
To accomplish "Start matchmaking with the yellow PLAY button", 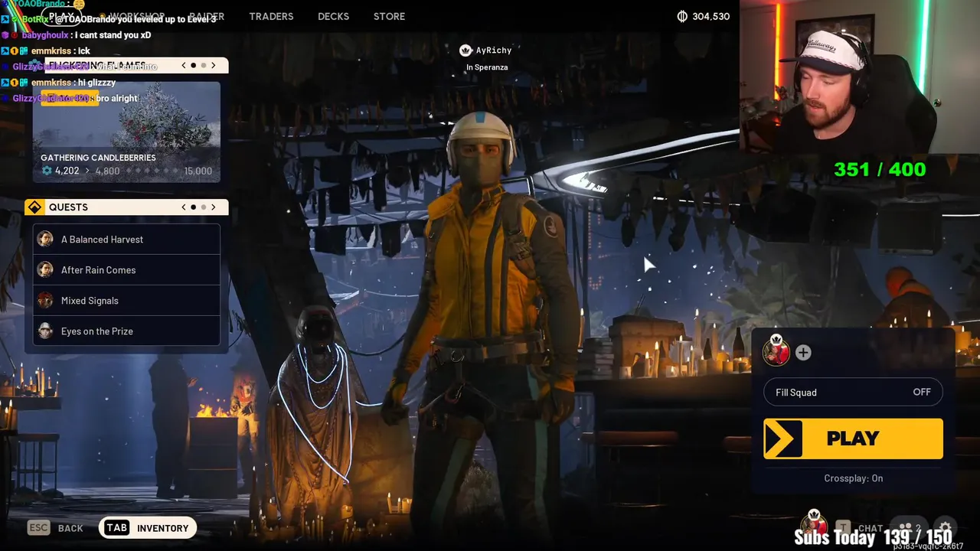I will point(853,439).
